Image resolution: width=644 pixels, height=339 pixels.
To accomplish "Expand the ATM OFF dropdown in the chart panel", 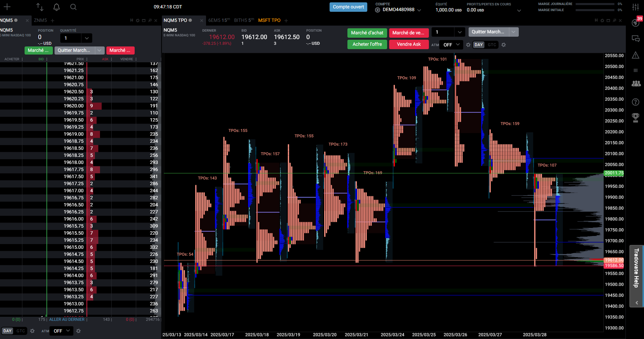I will pyautogui.click(x=451, y=45).
